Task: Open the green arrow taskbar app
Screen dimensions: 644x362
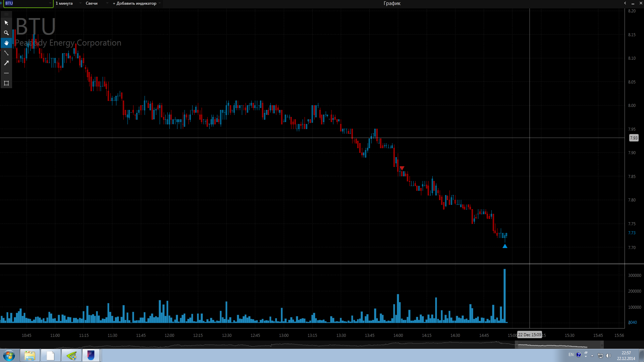Action: click(x=71, y=355)
